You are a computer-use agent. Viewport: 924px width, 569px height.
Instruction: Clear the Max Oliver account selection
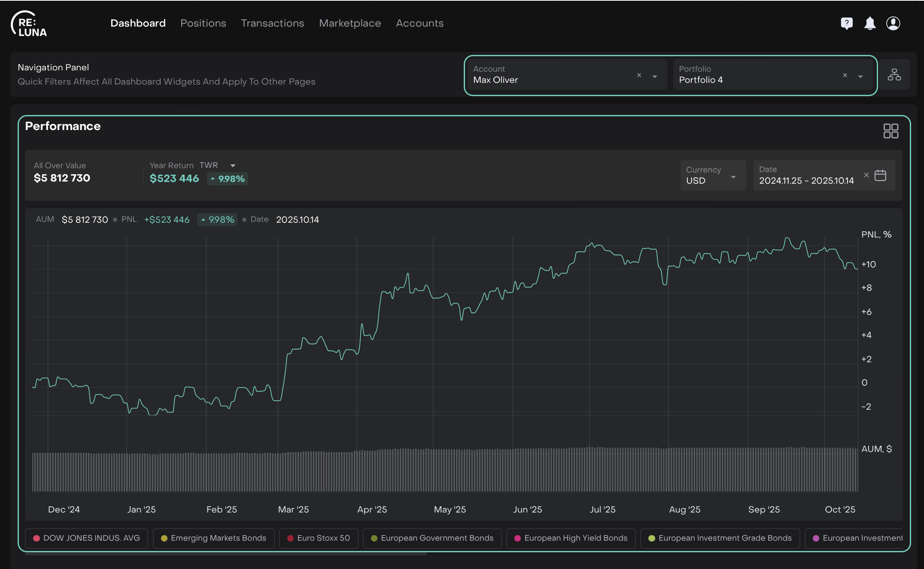[639, 75]
